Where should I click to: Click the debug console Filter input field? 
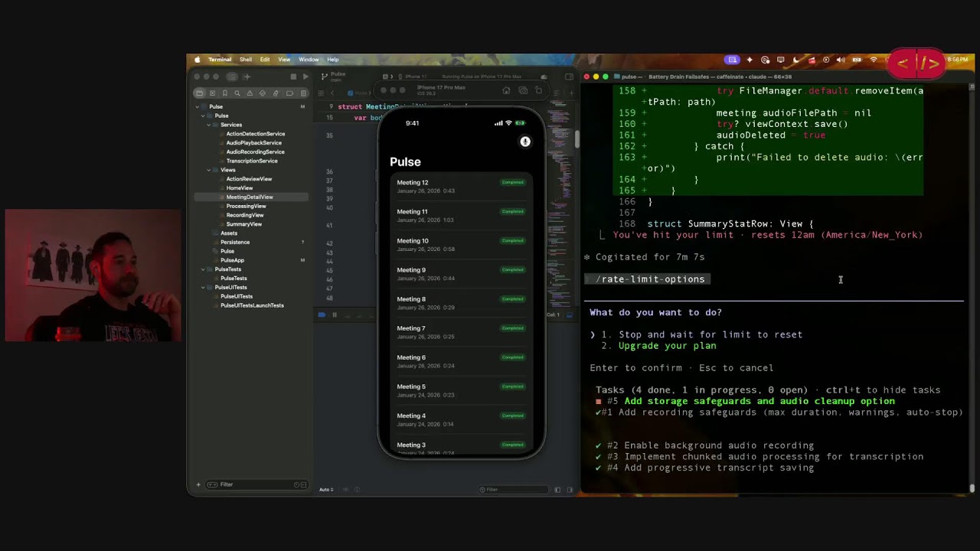coord(513,490)
